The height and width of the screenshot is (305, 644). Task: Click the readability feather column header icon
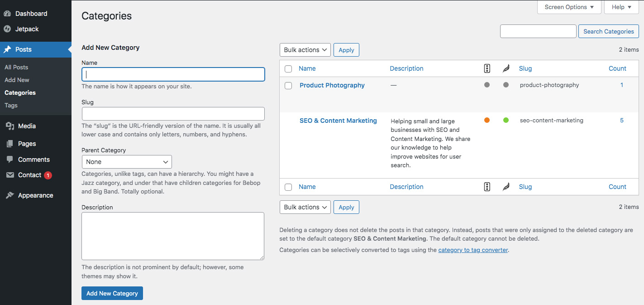[506, 68]
